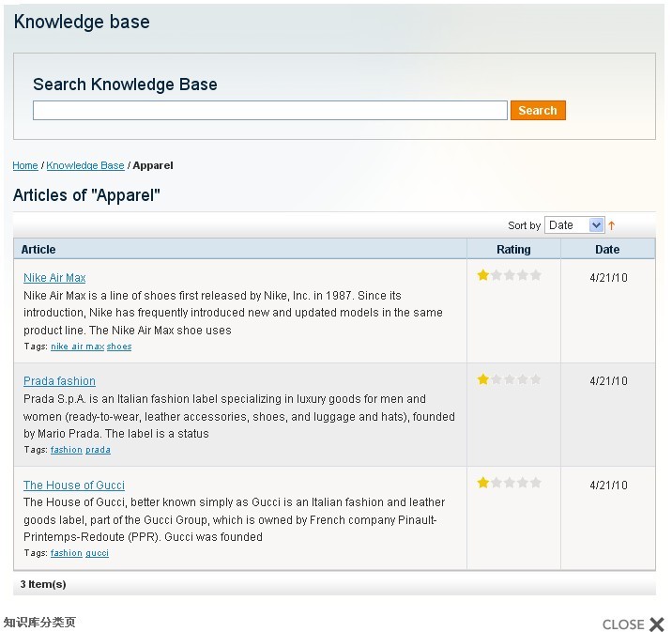672x632 pixels.
Task: Click the Rating column header
Action: [513, 250]
